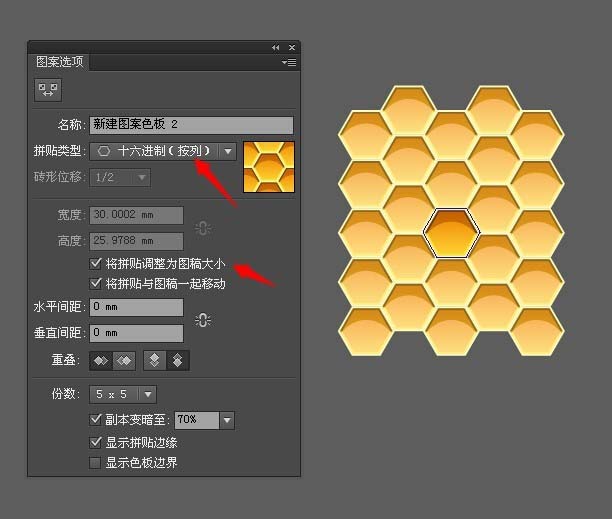Viewport: 612px width, 519px height.
Task: Click the 高度 height field
Action: click(136, 241)
